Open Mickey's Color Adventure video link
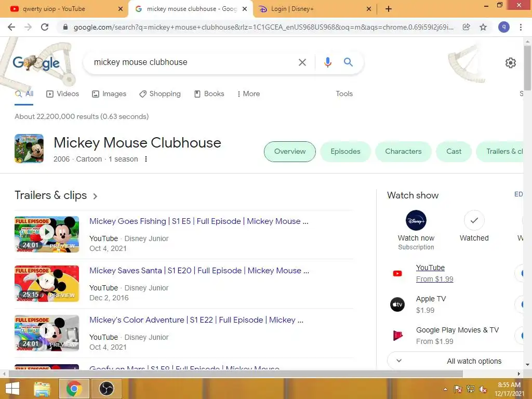Viewport: 532px width, 399px height. coord(196,320)
